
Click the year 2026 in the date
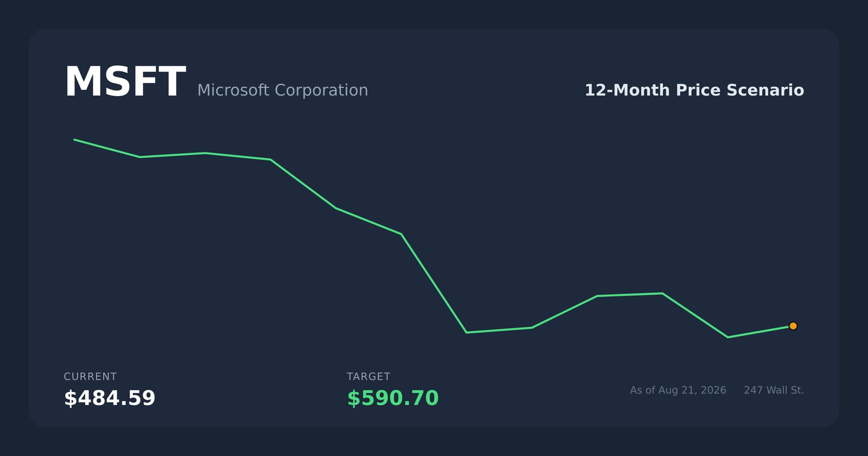[x=713, y=390]
